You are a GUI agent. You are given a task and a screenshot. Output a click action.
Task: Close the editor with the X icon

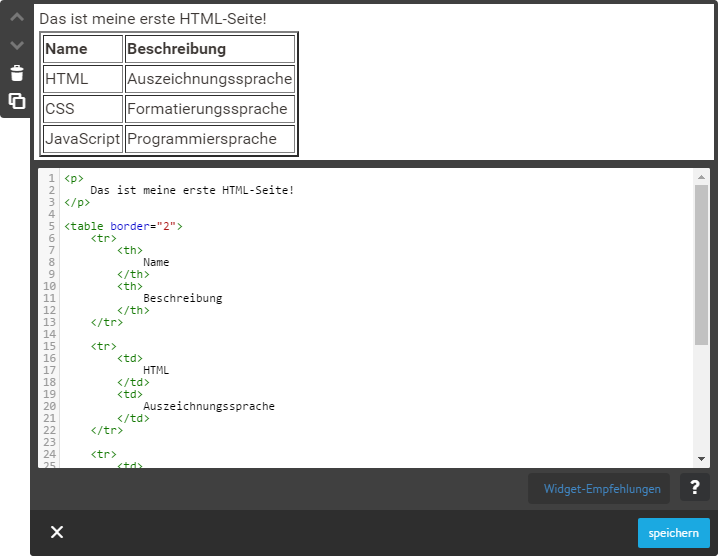57,532
